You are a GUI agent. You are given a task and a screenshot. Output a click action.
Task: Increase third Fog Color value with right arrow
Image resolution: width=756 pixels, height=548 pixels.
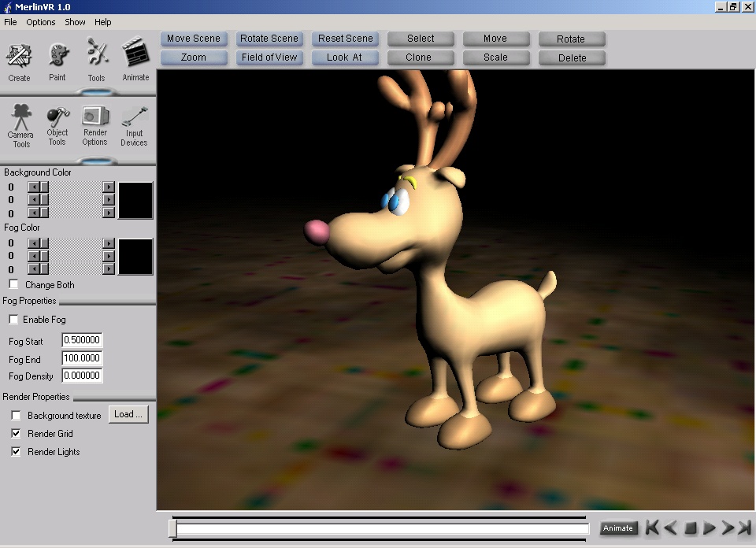click(109, 269)
